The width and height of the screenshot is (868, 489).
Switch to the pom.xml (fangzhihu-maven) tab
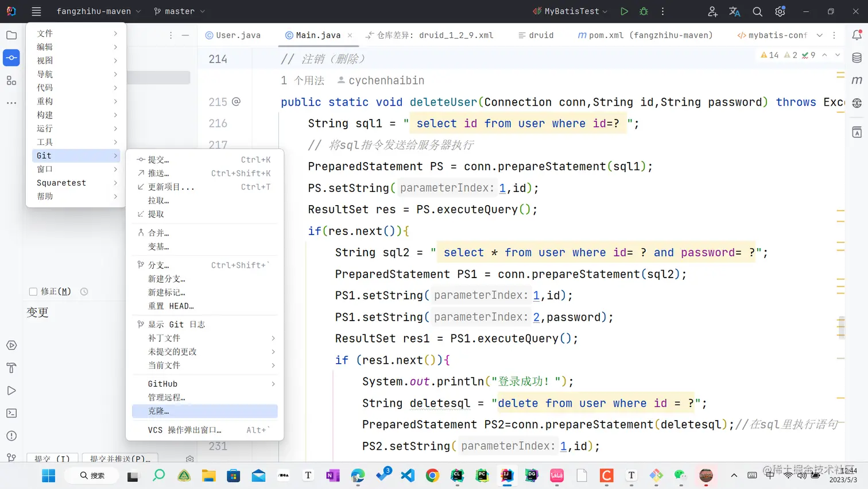pos(645,35)
